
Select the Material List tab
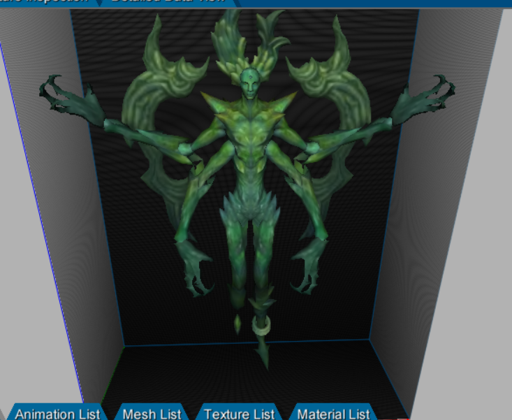[332, 413]
